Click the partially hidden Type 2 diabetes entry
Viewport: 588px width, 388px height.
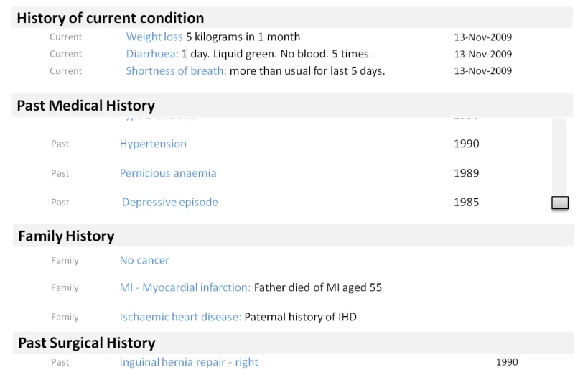click(158, 117)
